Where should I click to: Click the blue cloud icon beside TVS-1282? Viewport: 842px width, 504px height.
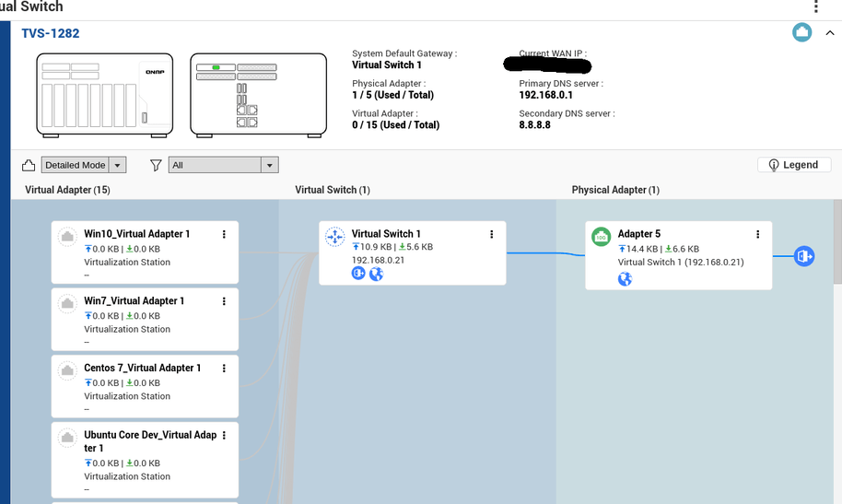click(x=801, y=32)
